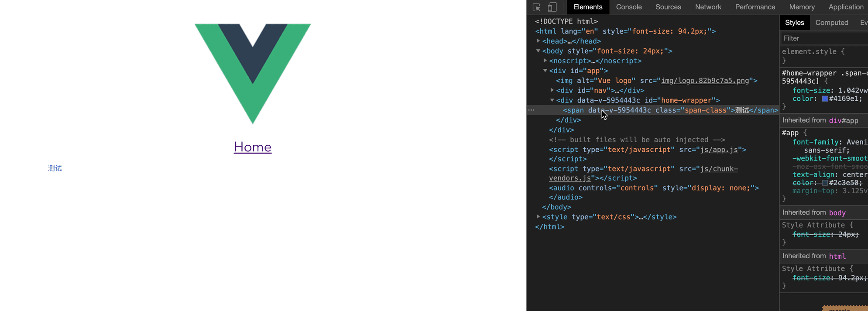Open the img/logo.82b9c7a5.png source link
Viewport: 868px width, 311px height.
coord(705,81)
